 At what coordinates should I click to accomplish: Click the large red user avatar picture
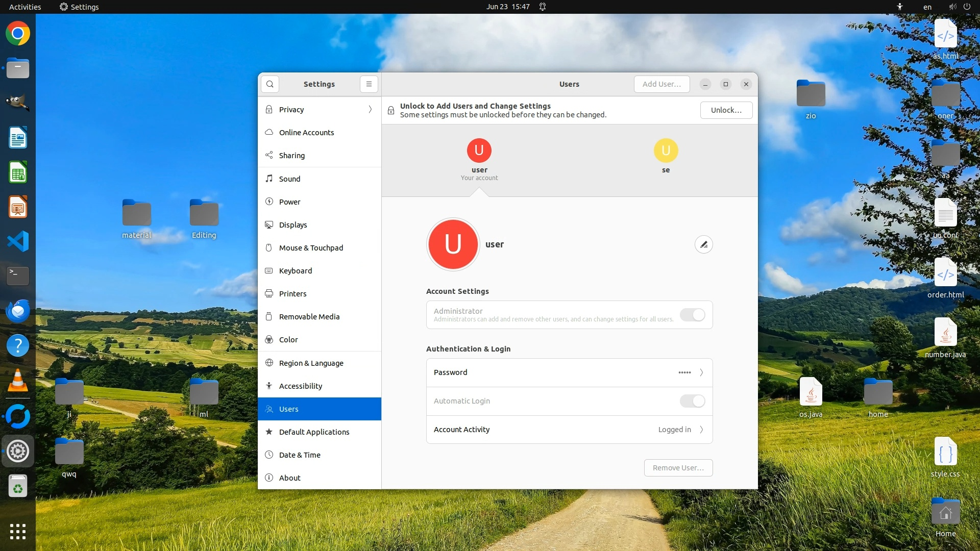click(x=453, y=244)
